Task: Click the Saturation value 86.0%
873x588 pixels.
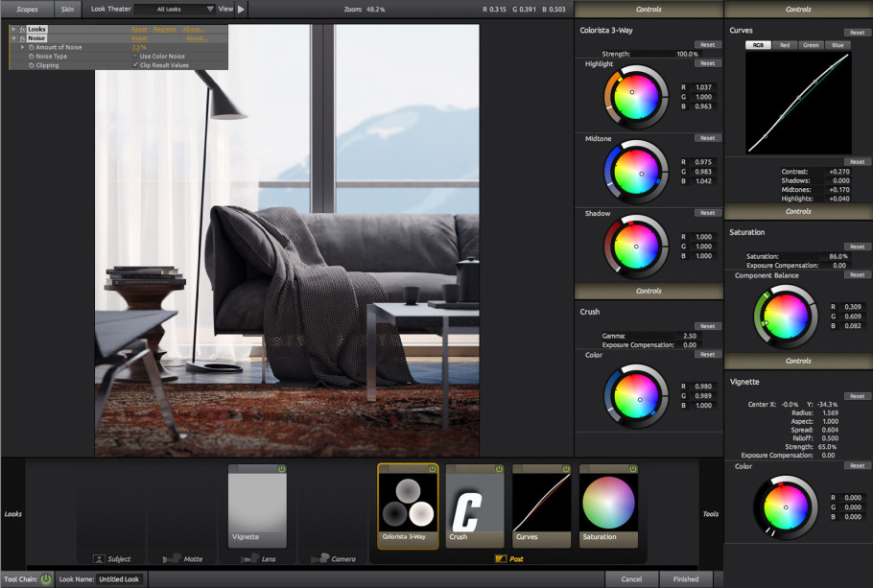Action: tap(838, 256)
